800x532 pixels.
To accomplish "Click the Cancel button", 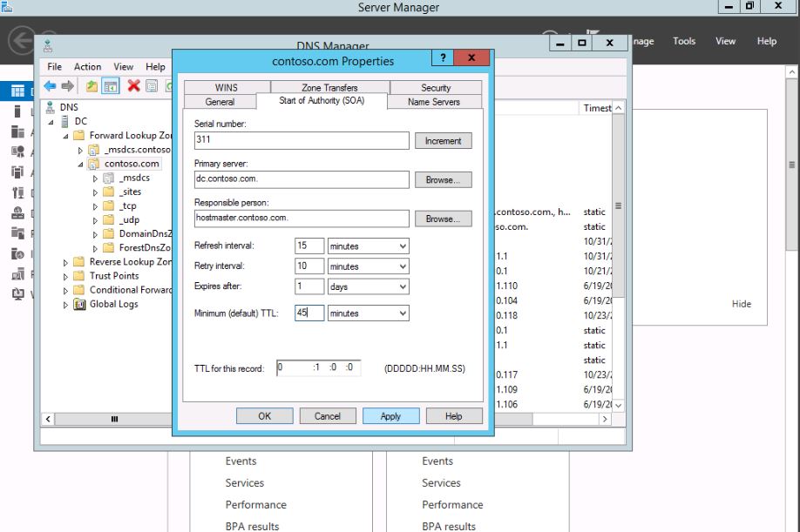I will point(327,416).
